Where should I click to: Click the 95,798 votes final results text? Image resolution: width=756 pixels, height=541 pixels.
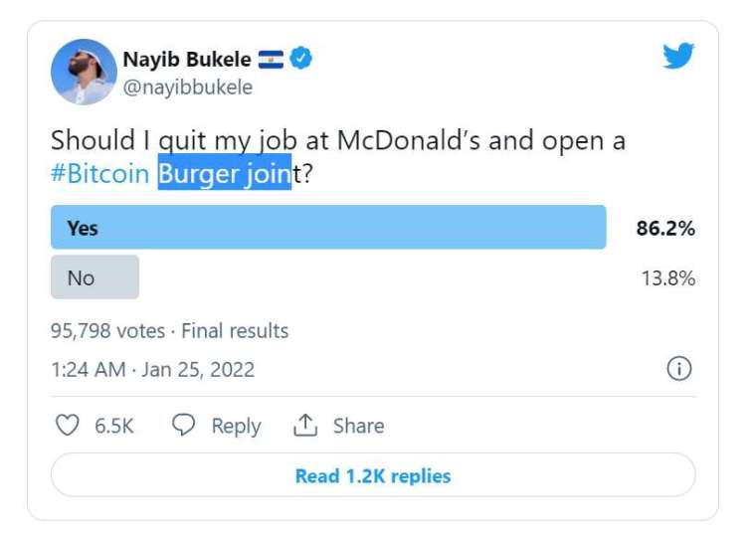pyautogui.click(x=170, y=331)
